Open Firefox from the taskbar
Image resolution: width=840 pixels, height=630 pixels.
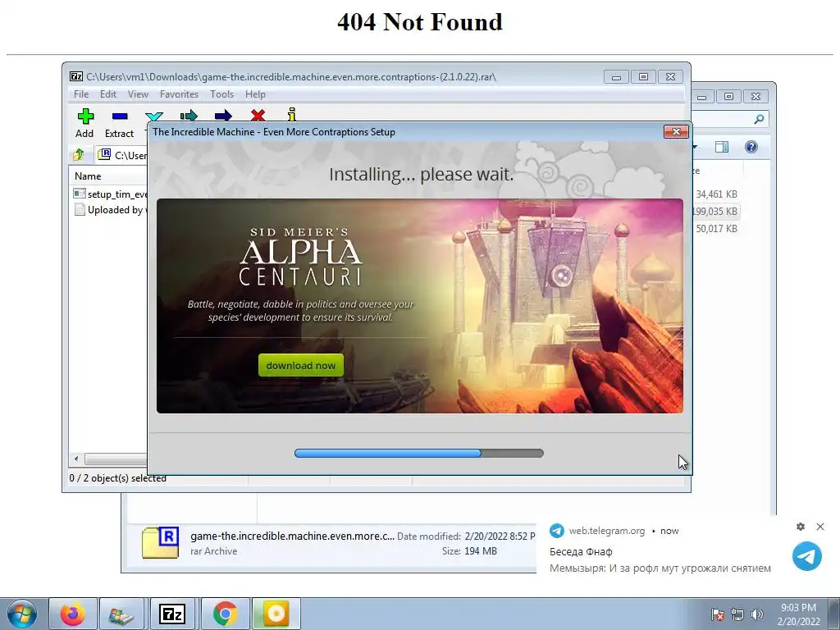pyautogui.click(x=73, y=614)
